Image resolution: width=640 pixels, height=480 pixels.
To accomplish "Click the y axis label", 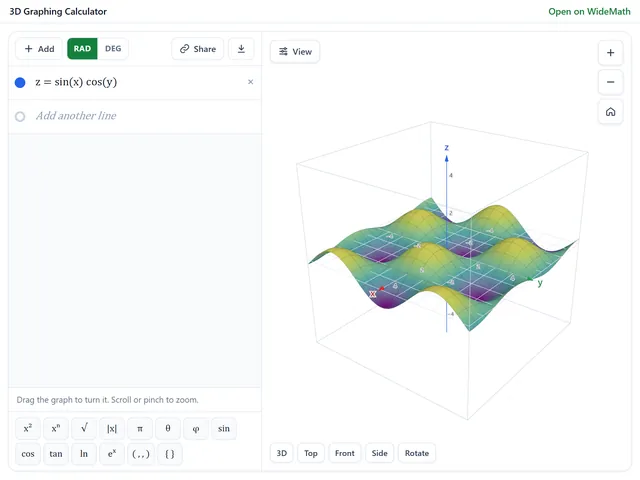I will pos(540,282).
